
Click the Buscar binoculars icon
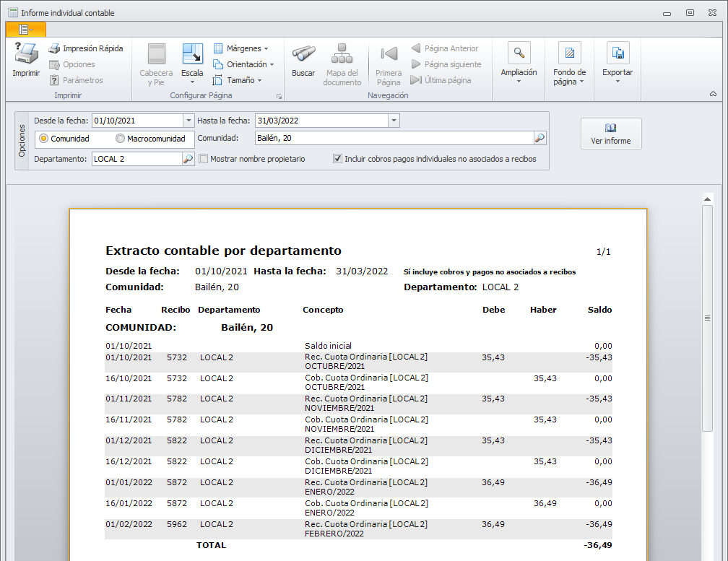(303, 55)
